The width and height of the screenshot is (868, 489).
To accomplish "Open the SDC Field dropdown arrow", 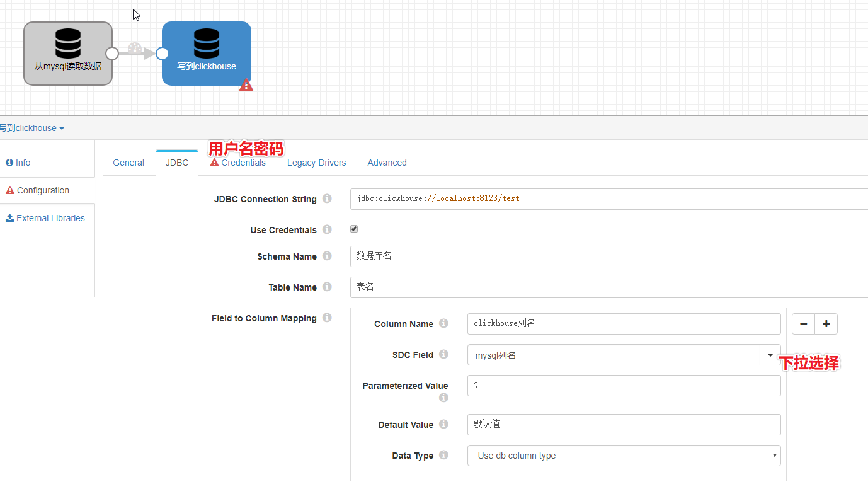I will [x=770, y=355].
